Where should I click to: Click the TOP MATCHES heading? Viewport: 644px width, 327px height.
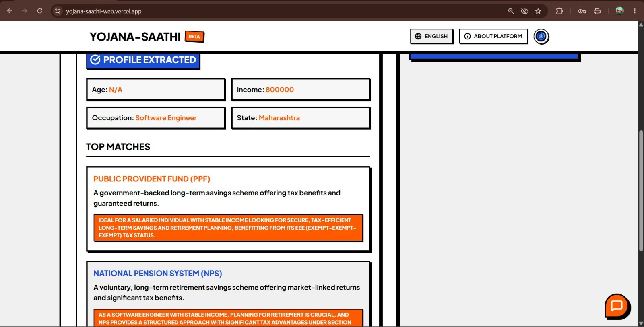click(x=118, y=147)
